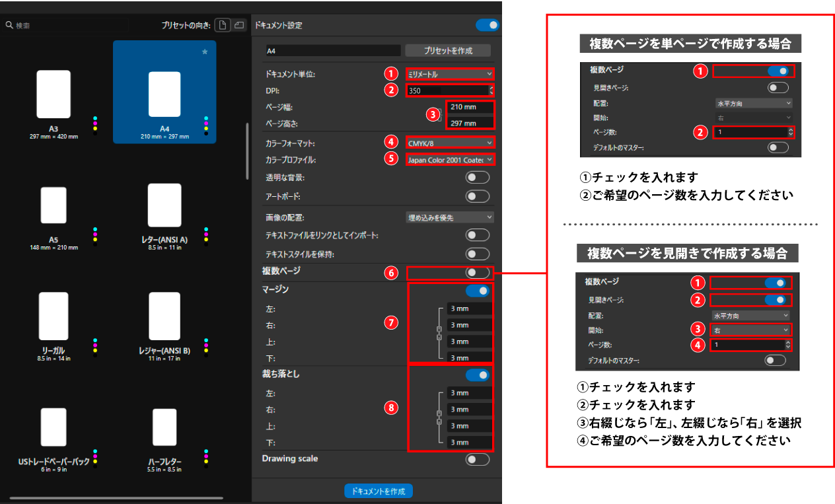Click the favorite star on the A4 preset

pyautogui.click(x=204, y=51)
